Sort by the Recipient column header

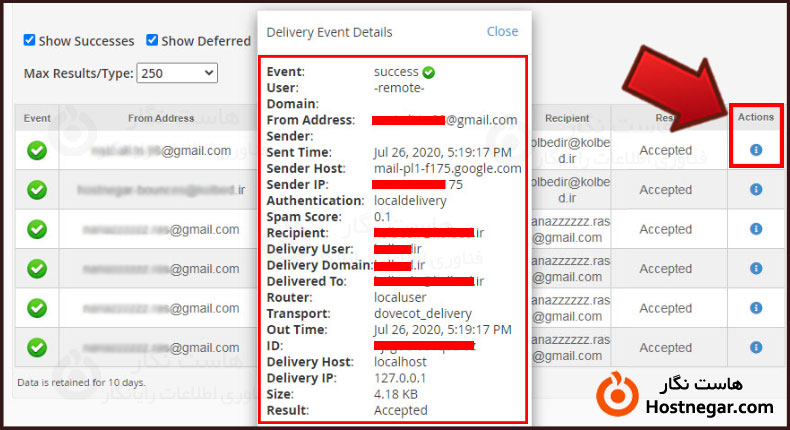(567, 118)
